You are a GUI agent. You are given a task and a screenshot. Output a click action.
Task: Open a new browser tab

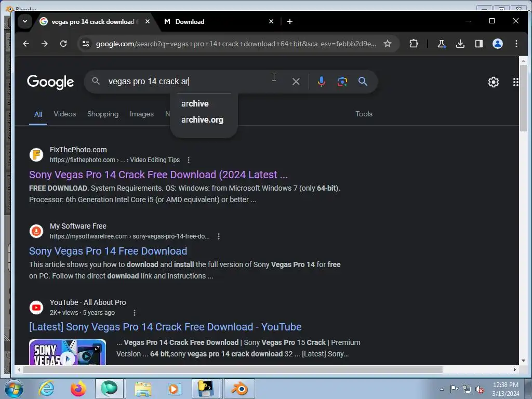290,21
